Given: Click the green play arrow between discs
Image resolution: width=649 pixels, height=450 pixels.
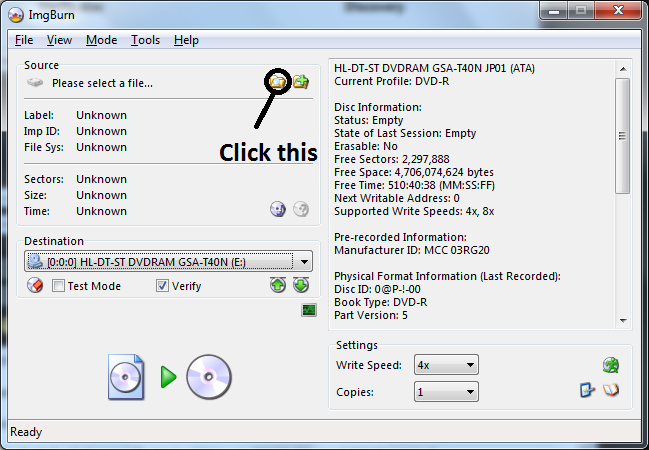Looking at the screenshot, I should click(x=168, y=377).
